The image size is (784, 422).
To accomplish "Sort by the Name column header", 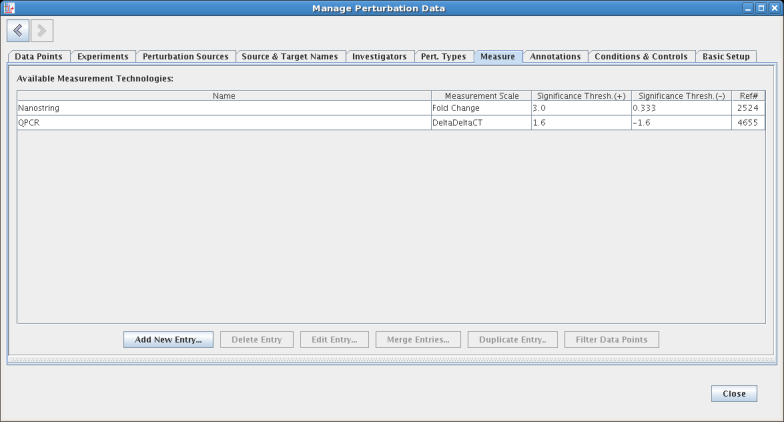I will [223, 95].
